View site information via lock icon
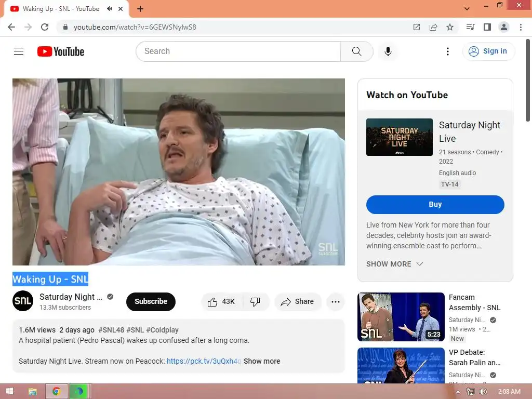The image size is (532, 399). click(65, 27)
